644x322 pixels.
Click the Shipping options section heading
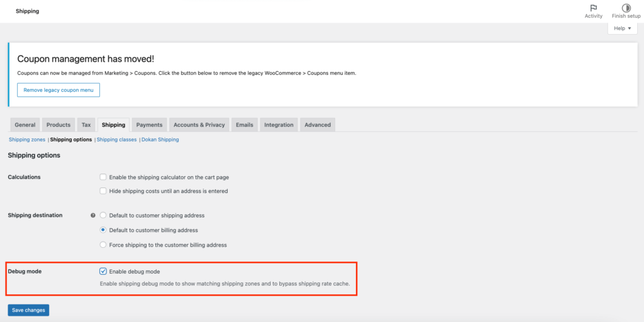[34, 156]
